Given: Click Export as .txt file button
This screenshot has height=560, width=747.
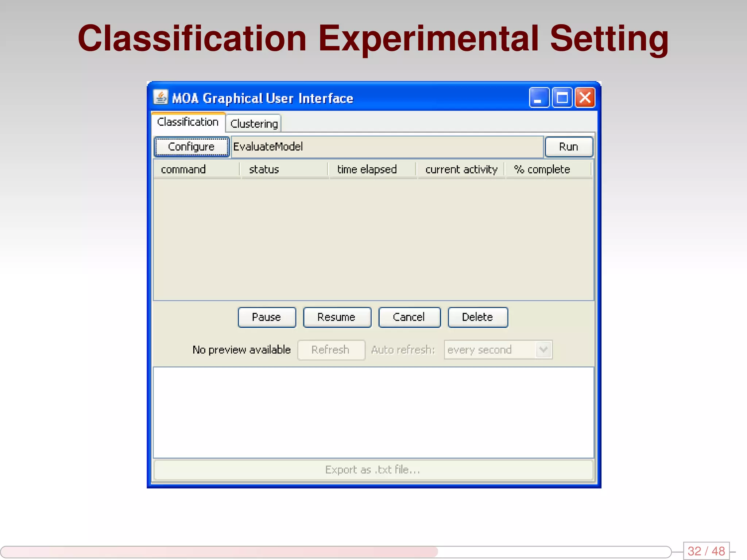Looking at the screenshot, I should (373, 470).
